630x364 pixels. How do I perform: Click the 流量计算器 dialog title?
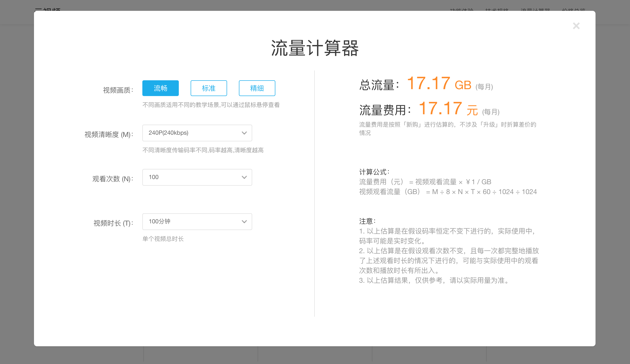(315, 48)
